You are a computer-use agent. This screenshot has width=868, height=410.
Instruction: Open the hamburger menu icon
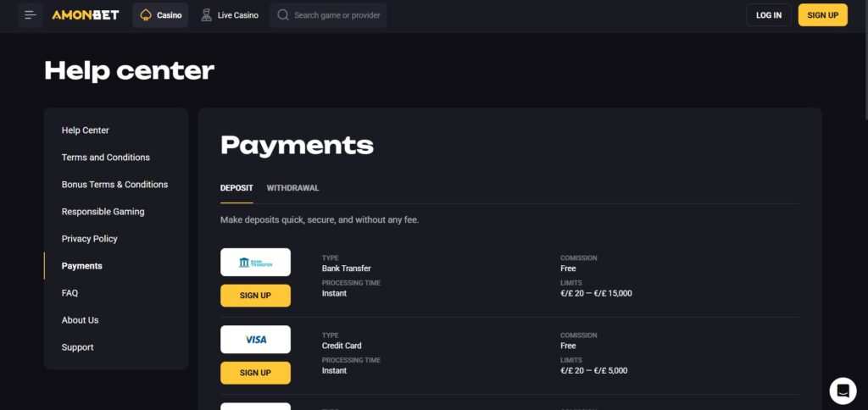pyautogui.click(x=31, y=15)
